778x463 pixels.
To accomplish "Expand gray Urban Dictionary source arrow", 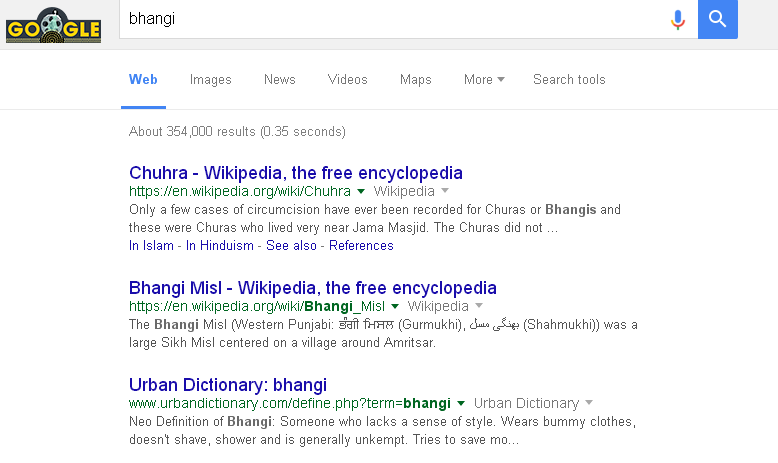I will pos(589,402).
